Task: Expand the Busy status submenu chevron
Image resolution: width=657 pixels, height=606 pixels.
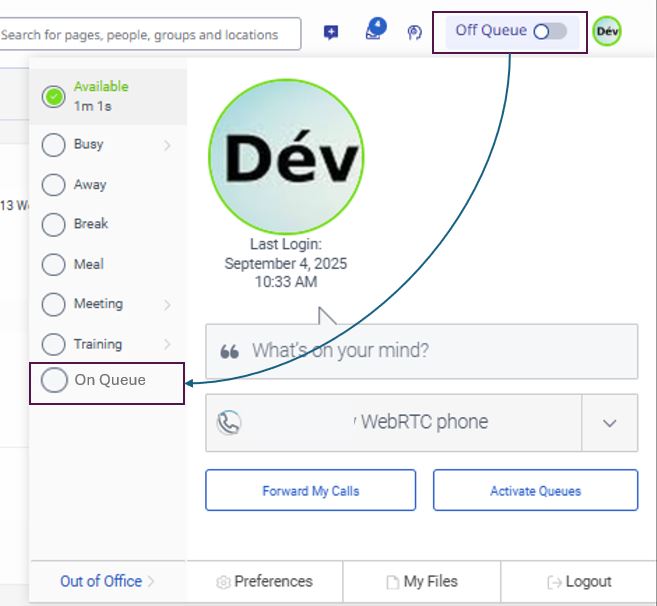Action: (167, 145)
